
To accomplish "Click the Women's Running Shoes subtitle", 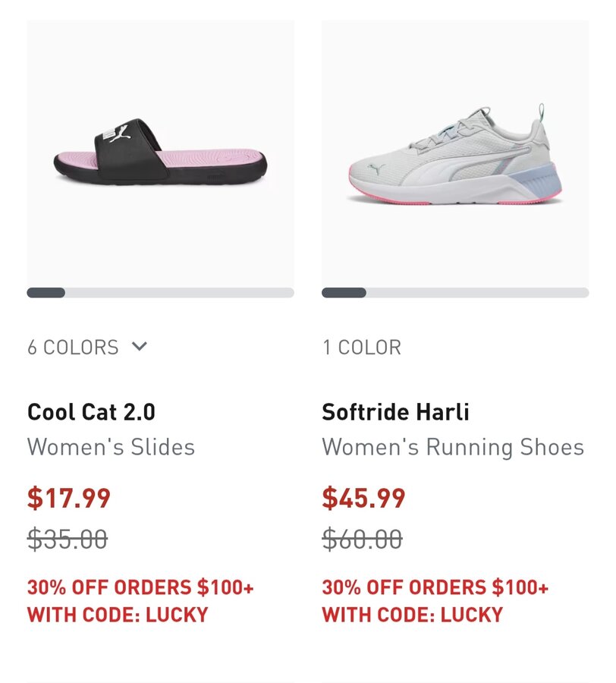I will 453,447.
